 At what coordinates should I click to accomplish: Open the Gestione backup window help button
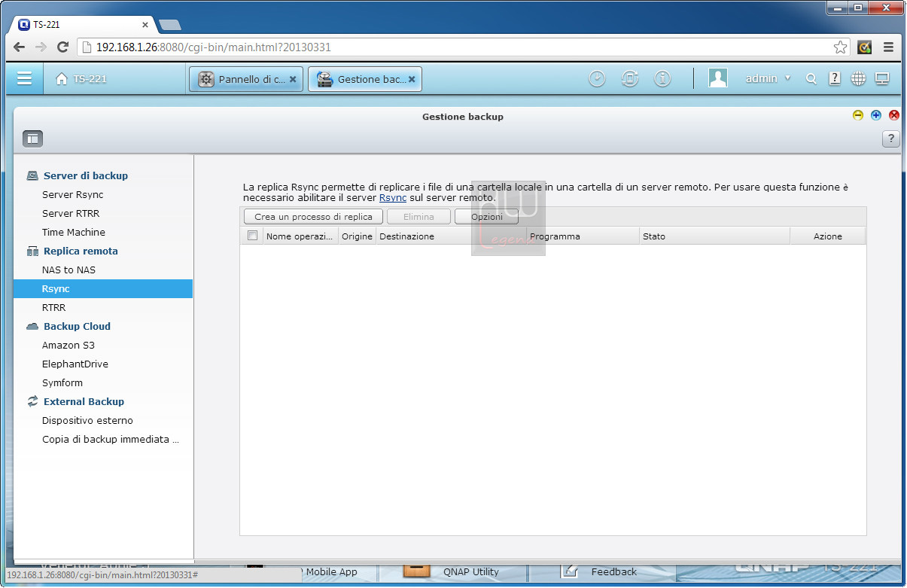click(890, 139)
